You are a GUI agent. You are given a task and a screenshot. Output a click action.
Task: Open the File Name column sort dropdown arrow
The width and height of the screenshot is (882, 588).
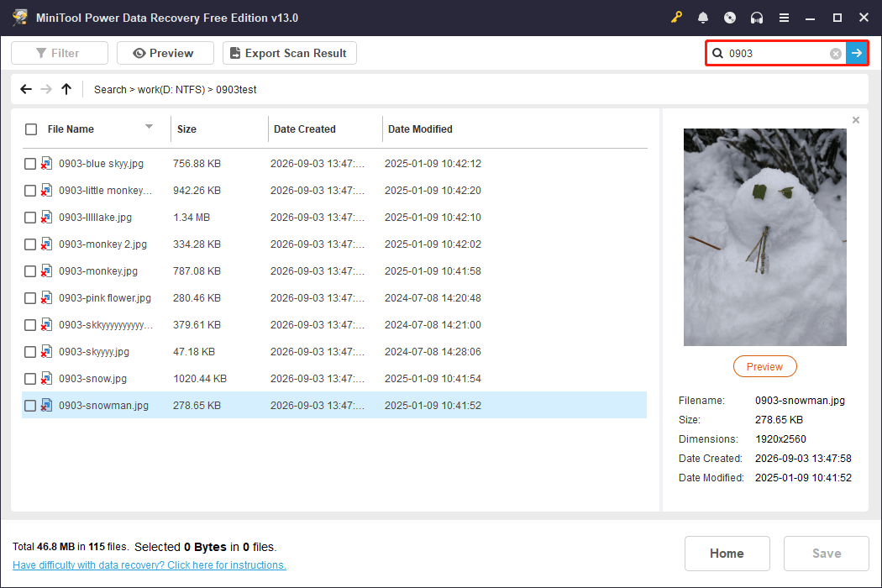149,127
